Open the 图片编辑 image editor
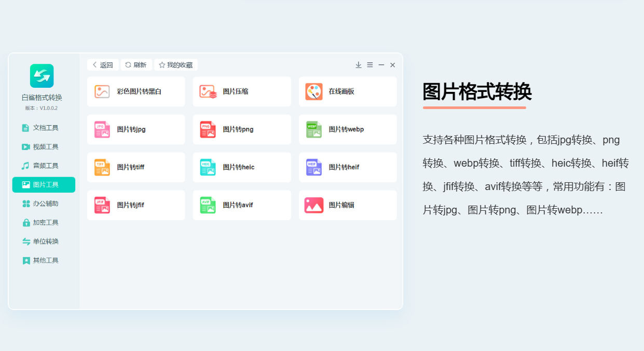This screenshot has height=351, width=644. pos(348,205)
